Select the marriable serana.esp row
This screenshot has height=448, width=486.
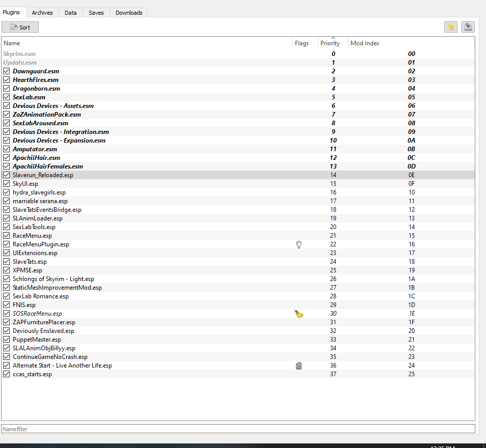(238, 201)
